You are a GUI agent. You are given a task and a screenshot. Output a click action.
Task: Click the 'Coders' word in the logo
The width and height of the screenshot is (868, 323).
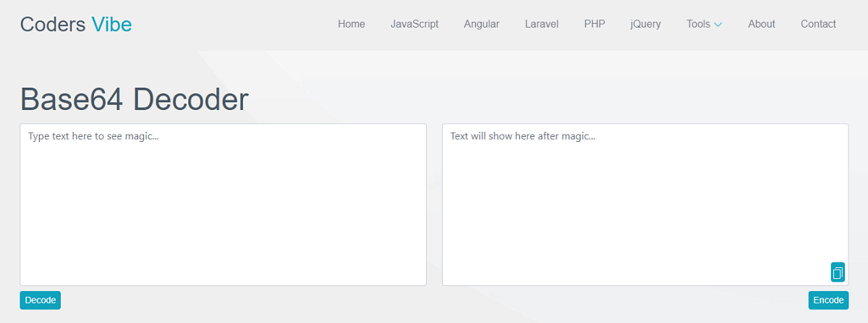(x=53, y=25)
